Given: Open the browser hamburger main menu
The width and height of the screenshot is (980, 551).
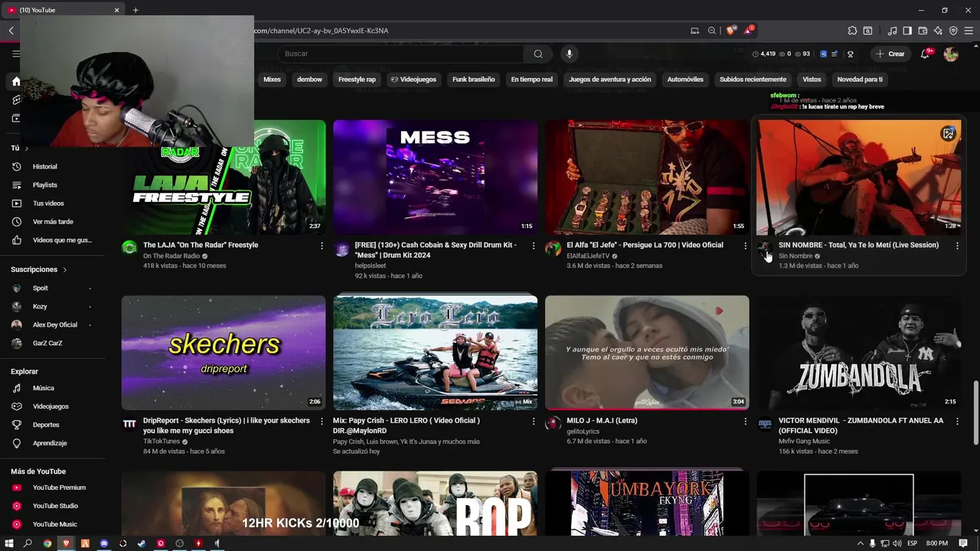Looking at the screenshot, I should 969,31.
